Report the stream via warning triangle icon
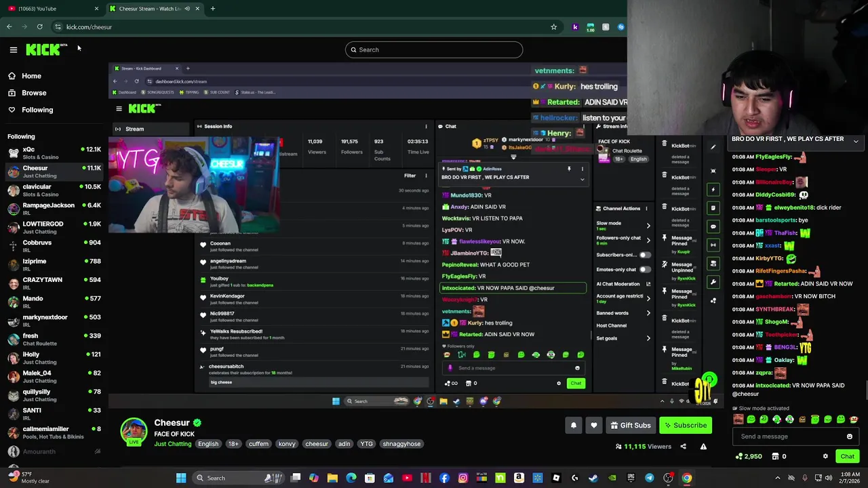This screenshot has width=868, height=488. click(703, 447)
